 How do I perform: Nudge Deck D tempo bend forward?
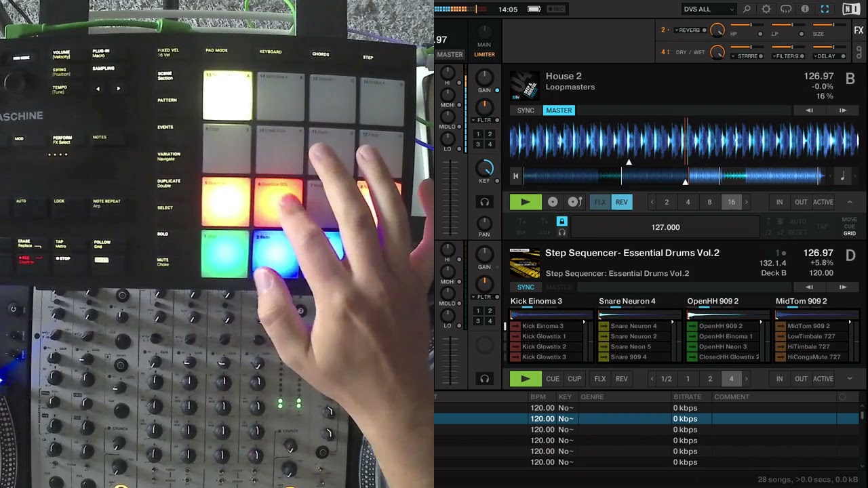(843, 287)
